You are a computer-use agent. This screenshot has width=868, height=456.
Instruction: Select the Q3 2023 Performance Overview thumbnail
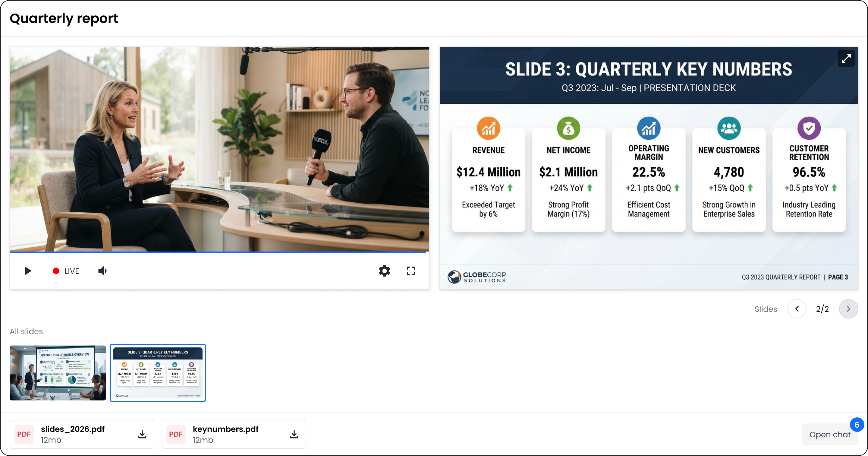[x=58, y=373]
